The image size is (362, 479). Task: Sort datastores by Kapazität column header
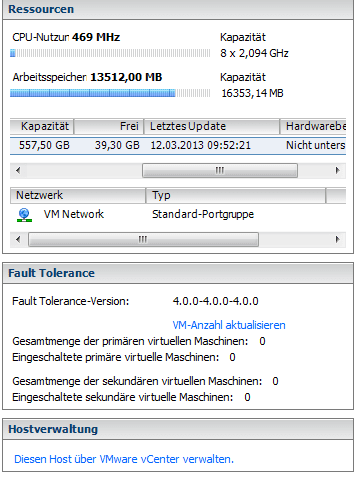(x=42, y=126)
